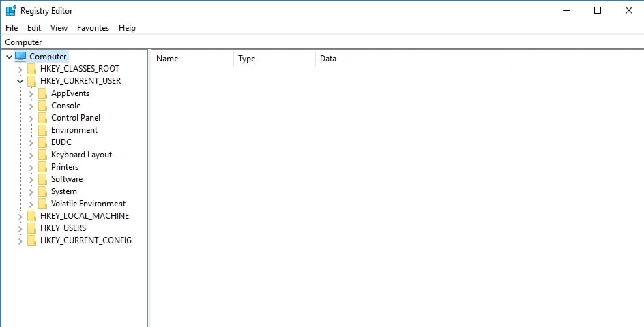Expand the EUDC key chevron
This screenshot has height=327, width=644.
point(31,143)
